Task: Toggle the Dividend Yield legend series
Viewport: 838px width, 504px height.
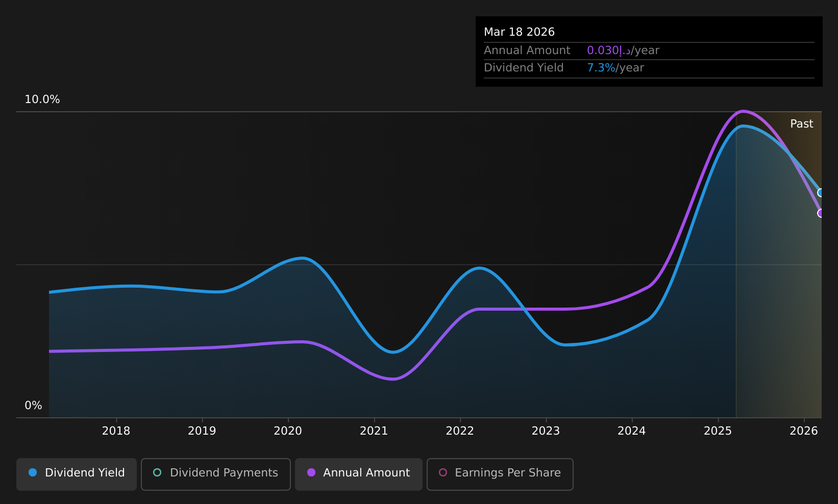Action: coord(77,474)
